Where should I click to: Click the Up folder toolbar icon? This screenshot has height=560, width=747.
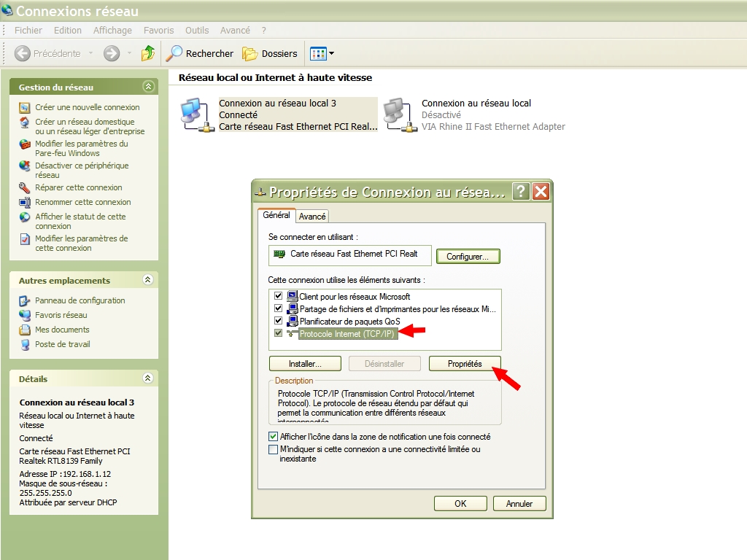point(148,53)
